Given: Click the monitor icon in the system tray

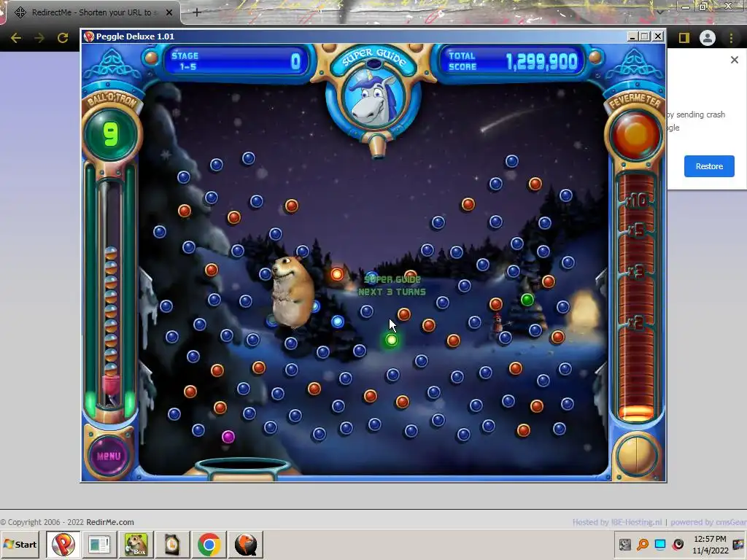Looking at the screenshot, I should (660, 544).
